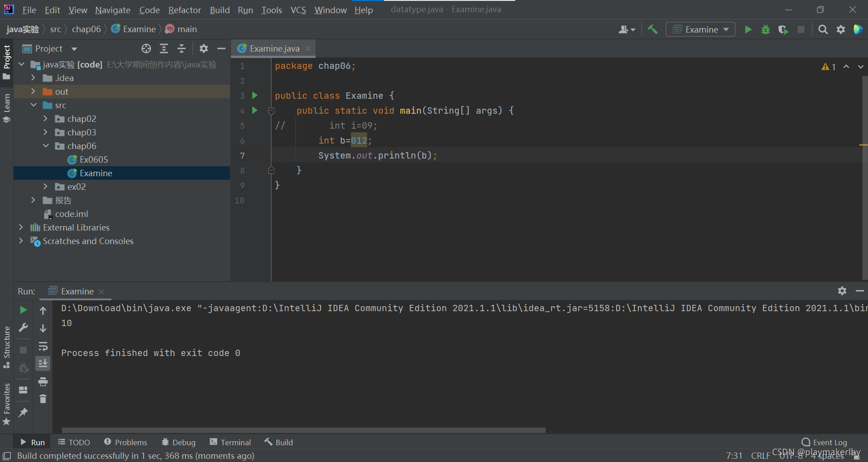Run the Examine configuration from the toolbar
This screenshot has width=868, height=462.
pyautogui.click(x=748, y=29)
